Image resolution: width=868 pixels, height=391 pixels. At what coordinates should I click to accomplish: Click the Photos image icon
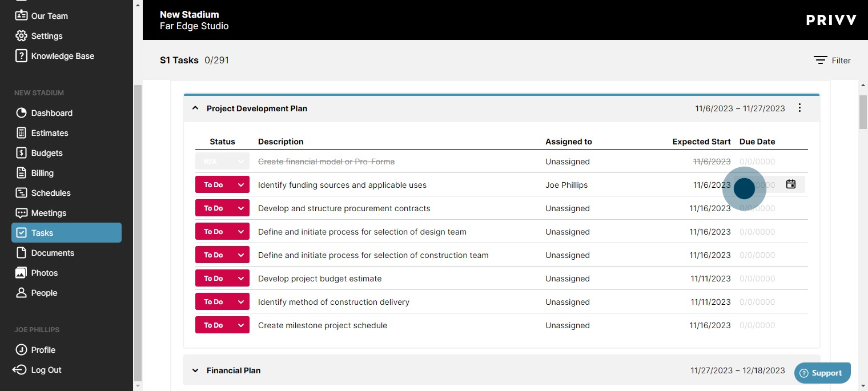pos(21,273)
